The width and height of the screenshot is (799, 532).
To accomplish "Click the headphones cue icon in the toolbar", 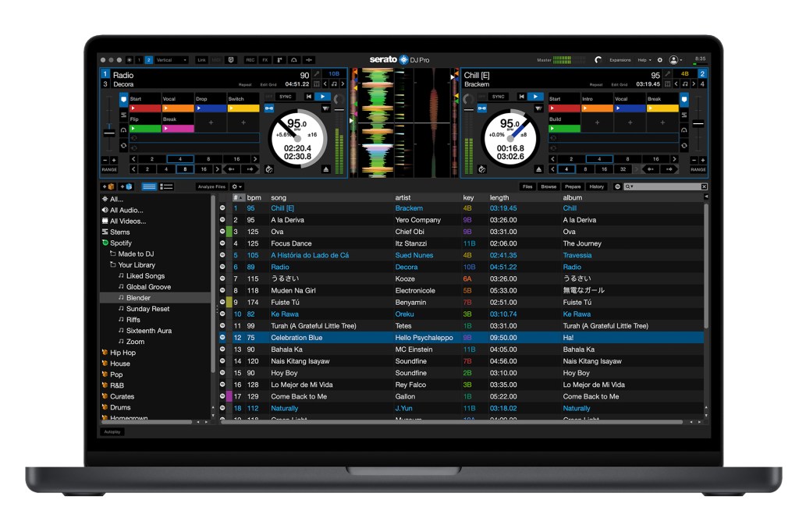I will (294, 60).
